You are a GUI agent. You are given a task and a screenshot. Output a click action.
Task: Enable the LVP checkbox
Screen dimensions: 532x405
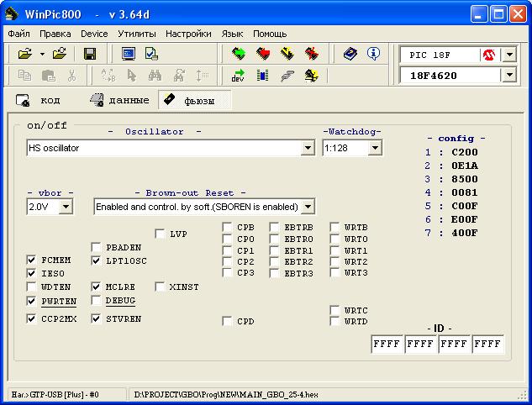coord(160,234)
